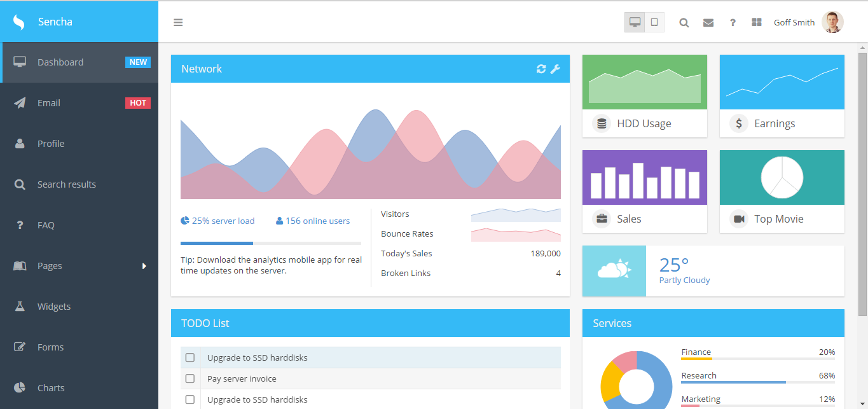
Task: Refresh the Network panel
Action: (x=541, y=69)
